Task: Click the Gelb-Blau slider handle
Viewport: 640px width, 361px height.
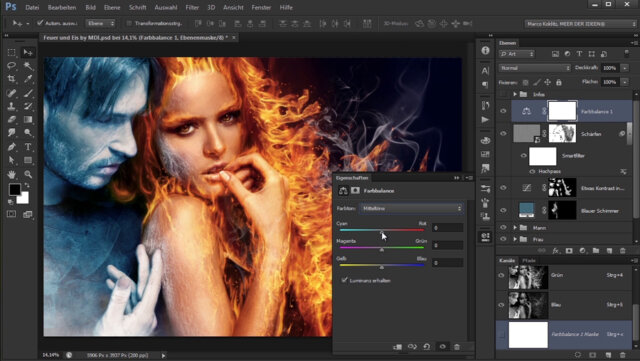Action: click(x=382, y=267)
